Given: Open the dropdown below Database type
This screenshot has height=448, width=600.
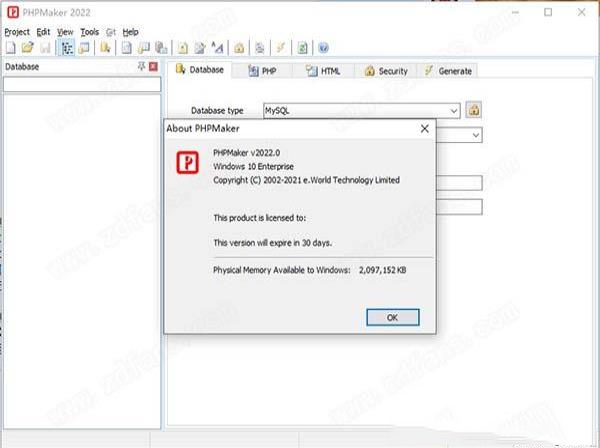Looking at the screenshot, I should [476, 134].
